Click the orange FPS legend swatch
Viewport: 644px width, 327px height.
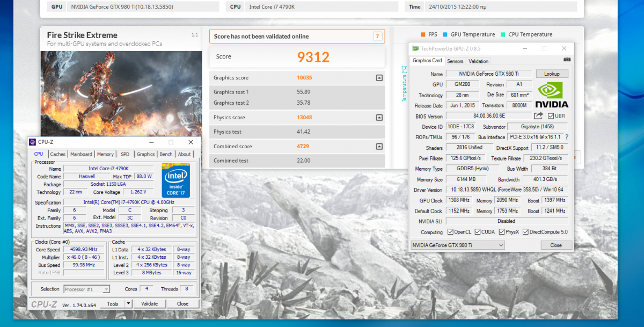[423, 34]
